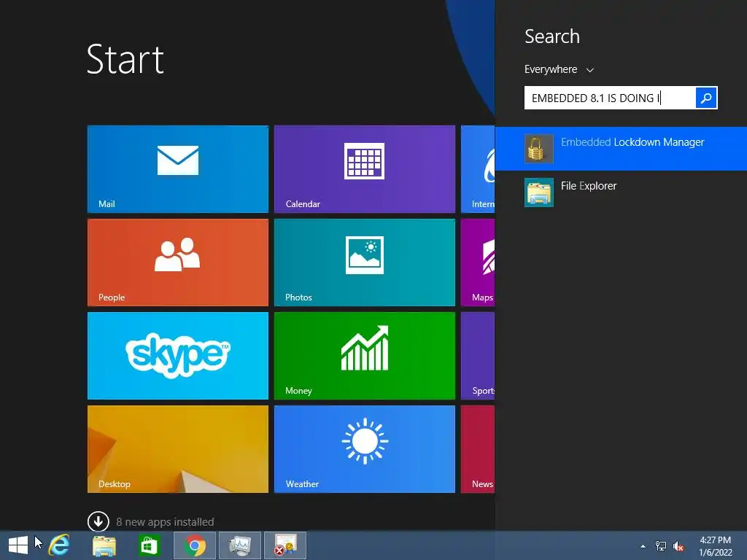The height and width of the screenshot is (560, 747).
Task: Open the Photos tile
Action: point(365,262)
